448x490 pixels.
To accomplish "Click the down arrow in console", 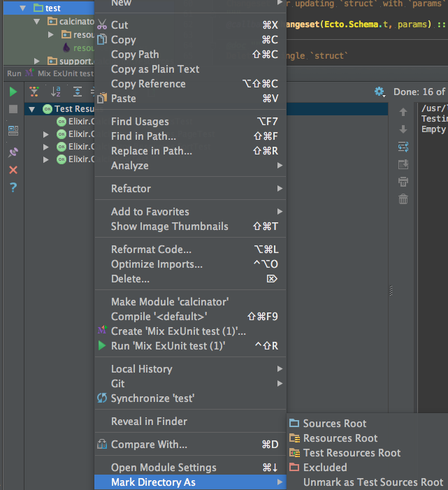I will 403,129.
